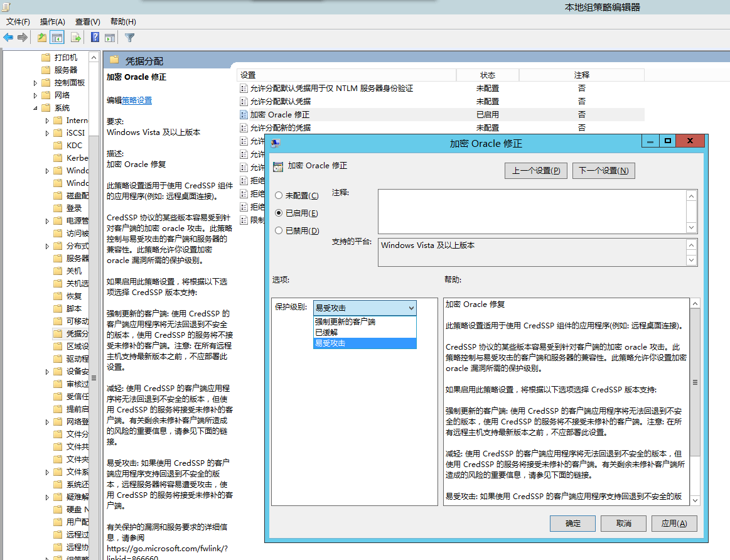Click the up-one-level folder toolbar icon
Screen dimensions: 730x560
(42, 37)
